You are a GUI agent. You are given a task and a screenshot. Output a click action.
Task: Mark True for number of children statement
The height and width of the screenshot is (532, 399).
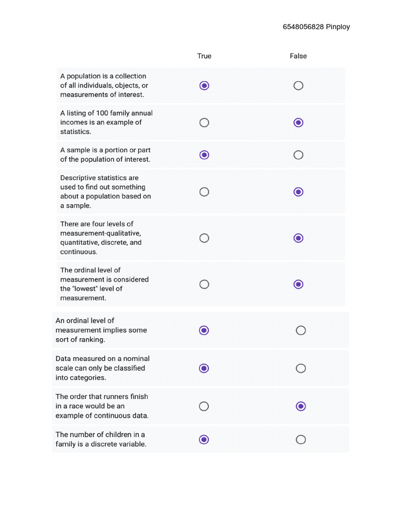pos(204,440)
